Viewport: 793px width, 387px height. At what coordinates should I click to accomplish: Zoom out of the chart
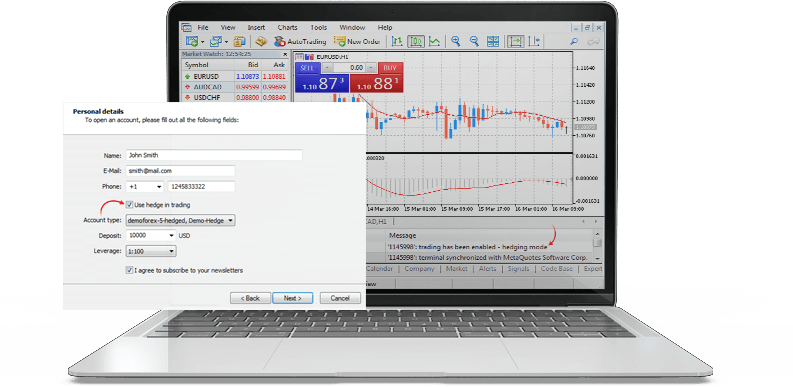[x=474, y=41]
